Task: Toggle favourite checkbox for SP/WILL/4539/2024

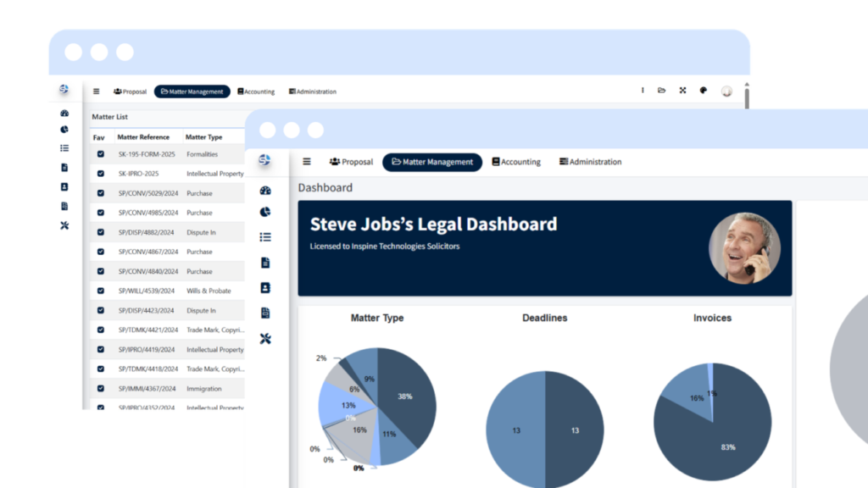Action: pyautogui.click(x=101, y=291)
